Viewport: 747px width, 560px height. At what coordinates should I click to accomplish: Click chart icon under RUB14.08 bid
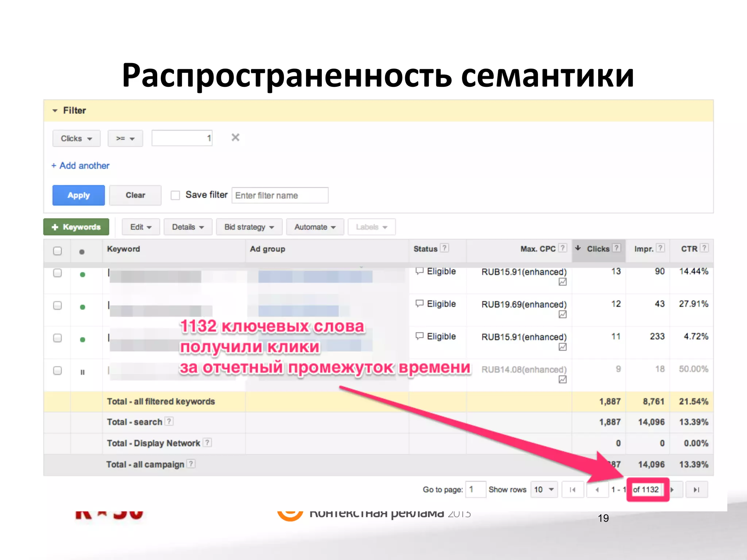563,380
